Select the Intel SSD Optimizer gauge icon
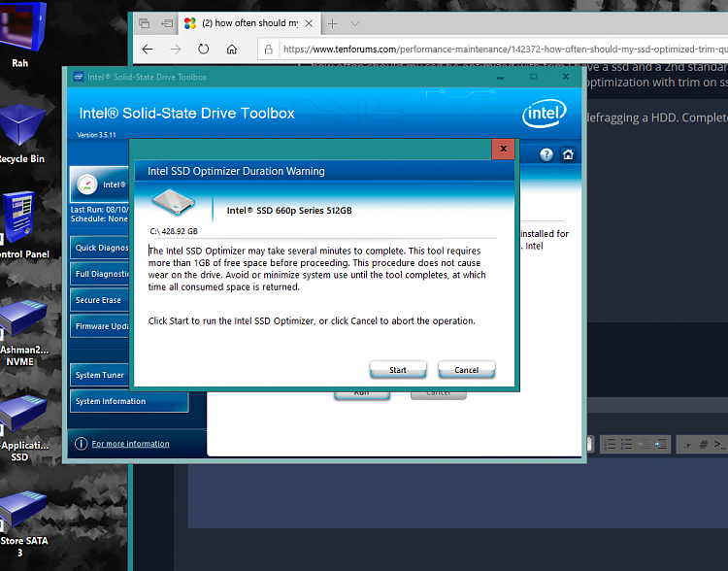Viewport: 728px width, 571px height. [86, 185]
